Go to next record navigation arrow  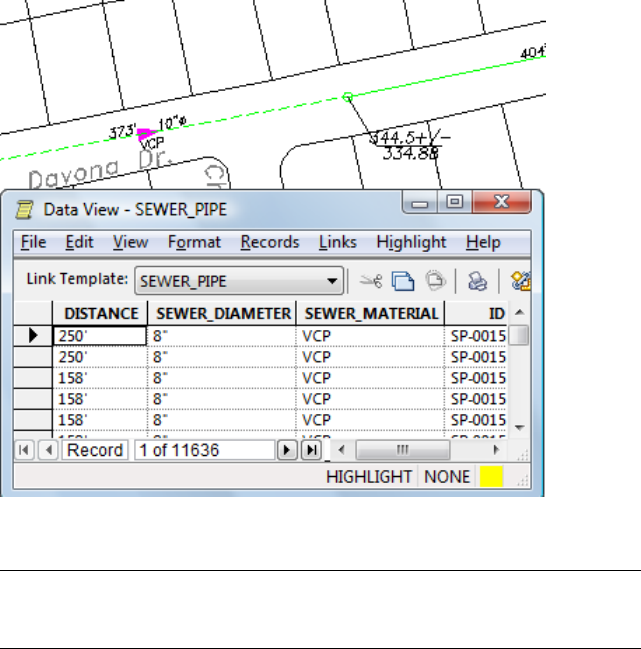click(x=287, y=450)
